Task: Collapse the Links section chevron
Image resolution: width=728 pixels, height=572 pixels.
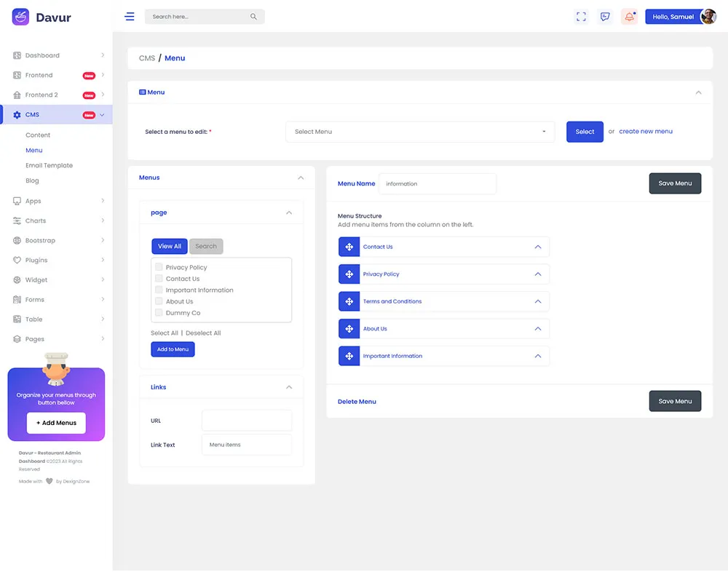Action: (289, 387)
